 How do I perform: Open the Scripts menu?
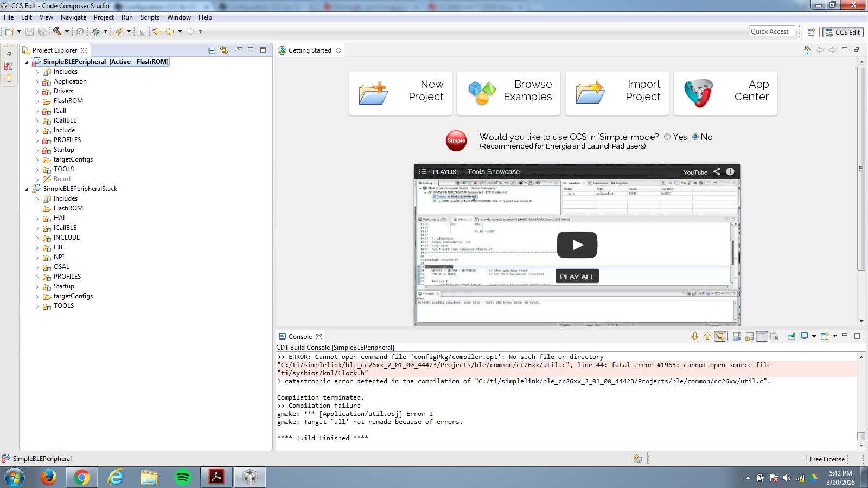coord(150,17)
